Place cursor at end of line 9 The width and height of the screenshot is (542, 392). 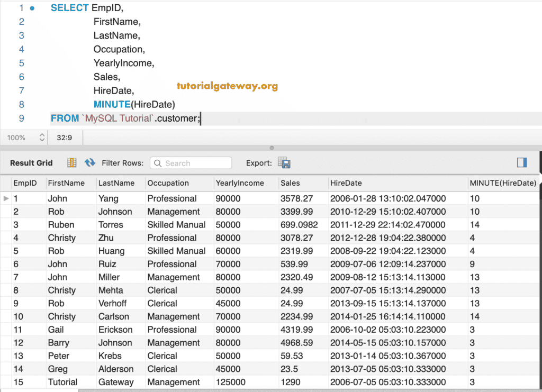point(201,118)
